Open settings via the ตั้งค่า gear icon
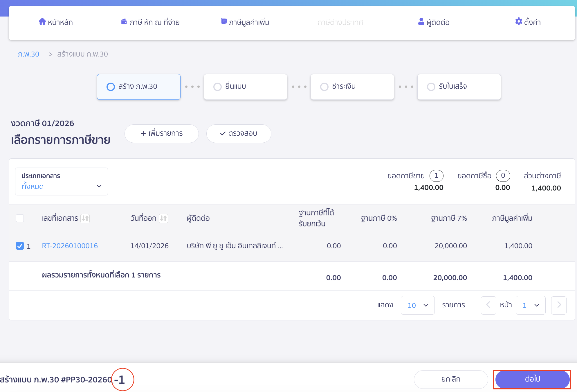The width and height of the screenshot is (577, 392). [x=519, y=21]
